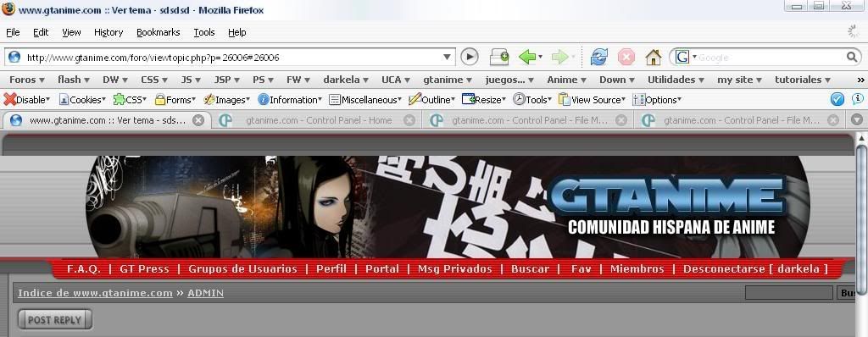This screenshot has width=868, height=337.
Task: Expand the Anime bookmark folder
Action: click(567, 80)
